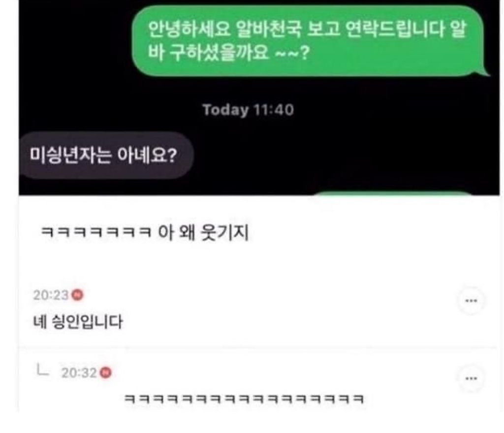The image size is (504, 433).
Task: Open the embedded chat screenshot image
Action: tap(259, 97)
